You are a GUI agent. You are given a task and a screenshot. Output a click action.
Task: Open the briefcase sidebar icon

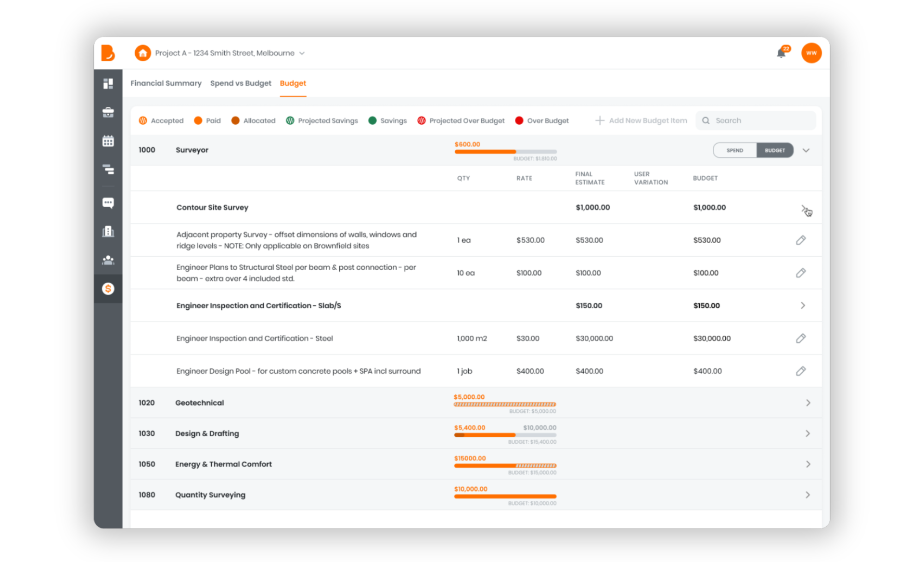[x=108, y=112]
